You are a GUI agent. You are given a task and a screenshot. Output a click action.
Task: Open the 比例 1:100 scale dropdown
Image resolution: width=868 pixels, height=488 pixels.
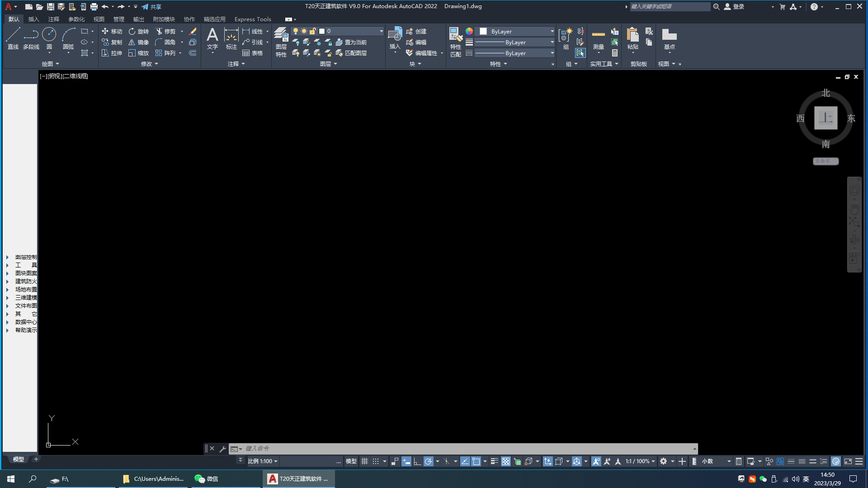[262, 461]
